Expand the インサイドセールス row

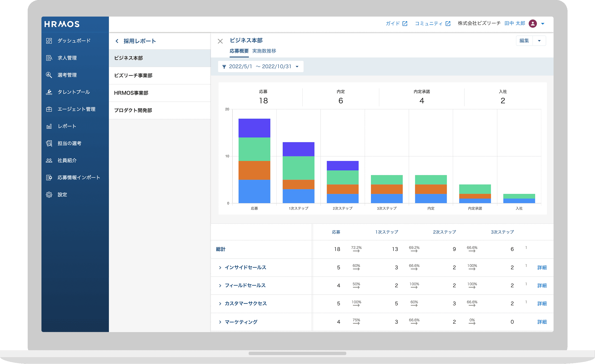[220, 267]
